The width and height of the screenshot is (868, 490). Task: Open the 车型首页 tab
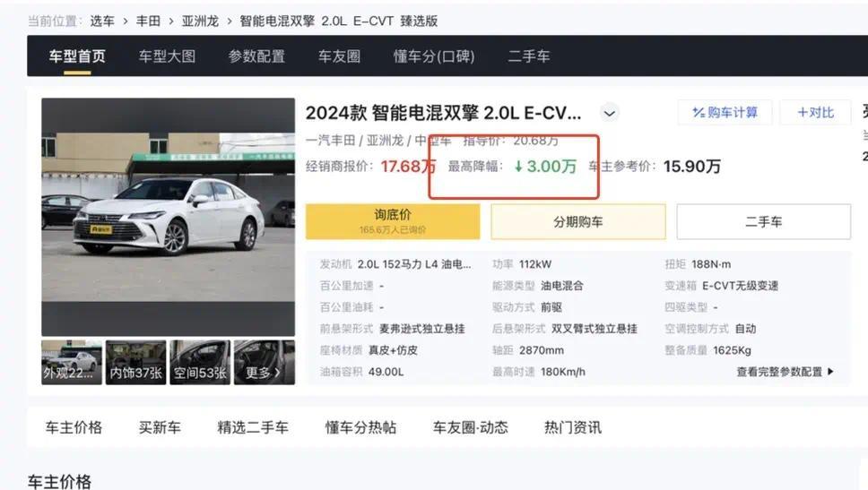(x=77, y=56)
